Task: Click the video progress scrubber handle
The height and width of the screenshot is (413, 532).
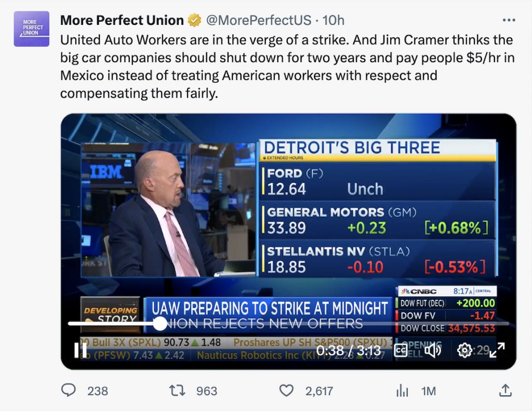Action: [160, 324]
